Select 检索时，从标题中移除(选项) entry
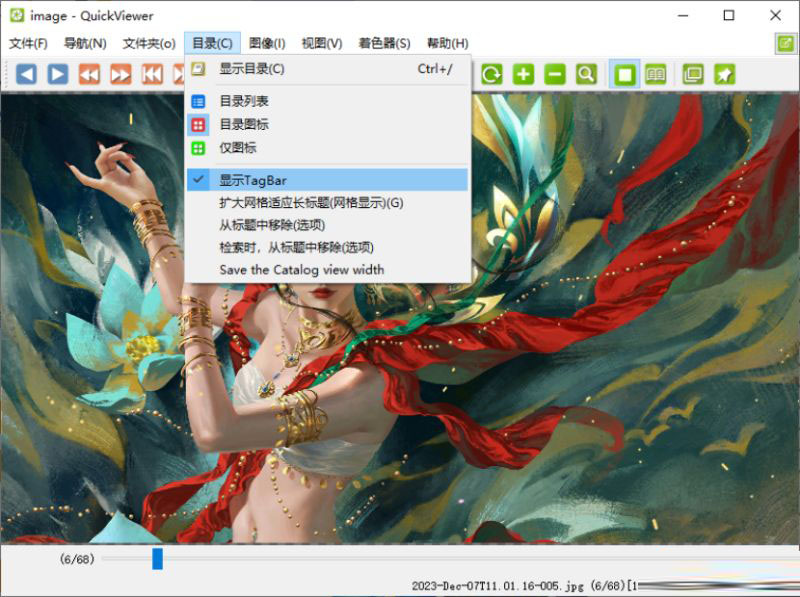The width and height of the screenshot is (800, 597). pyautogui.click(x=328, y=247)
